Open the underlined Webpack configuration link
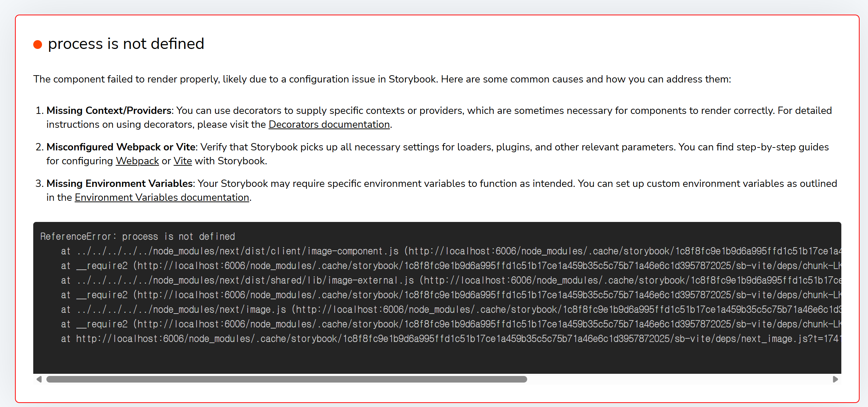The width and height of the screenshot is (868, 407). [x=137, y=161]
